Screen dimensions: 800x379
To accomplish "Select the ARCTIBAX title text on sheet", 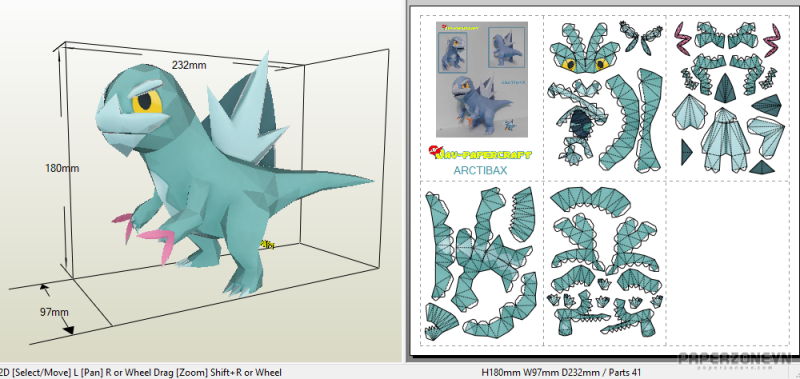I will click(480, 171).
